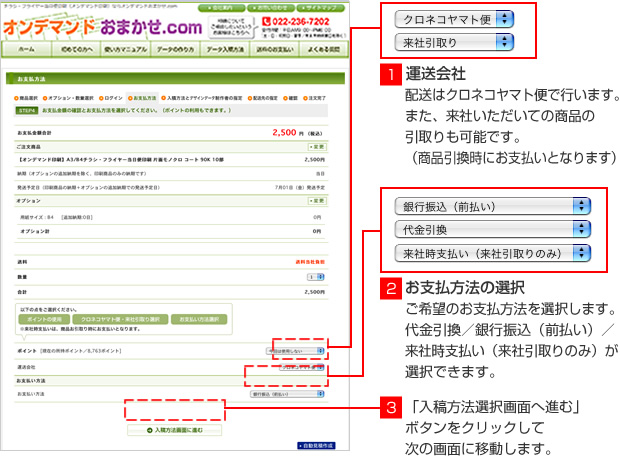Click 変更 button in オプション row
Viewport: 620px width, 462px height.
318,201
